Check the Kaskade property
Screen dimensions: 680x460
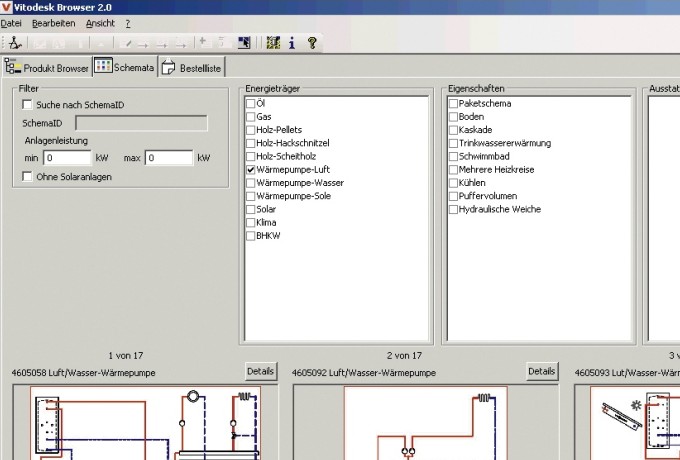(453, 130)
